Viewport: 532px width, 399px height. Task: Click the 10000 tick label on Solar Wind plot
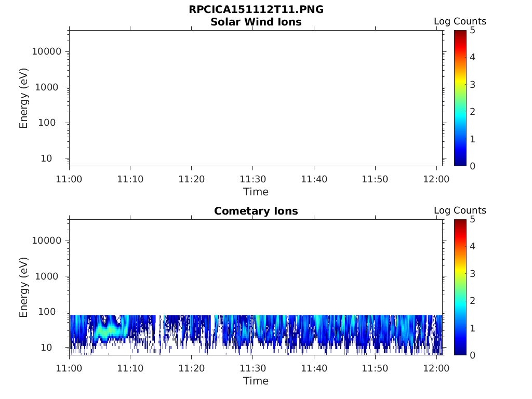click(47, 51)
